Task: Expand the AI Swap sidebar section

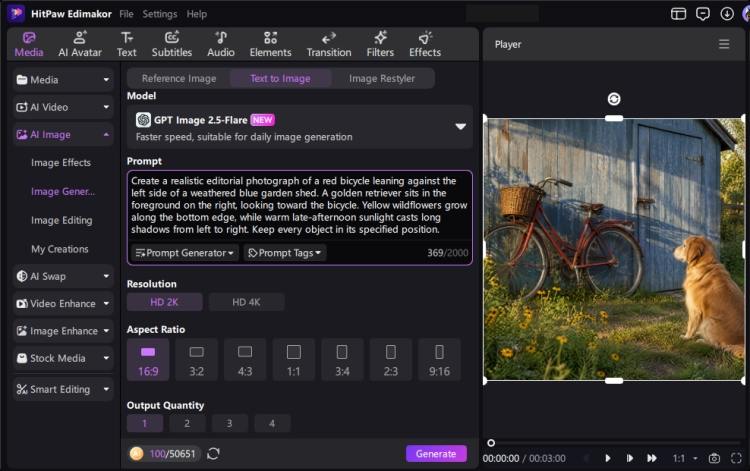Action: (x=63, y=276)
